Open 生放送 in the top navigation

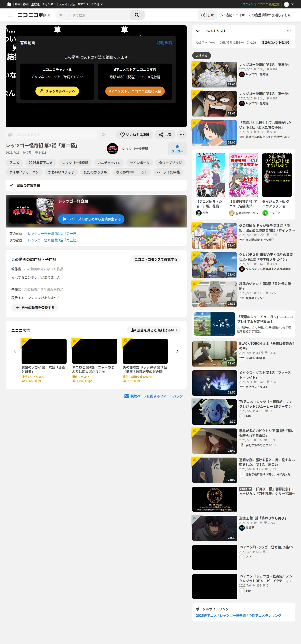tap(35, 4)
